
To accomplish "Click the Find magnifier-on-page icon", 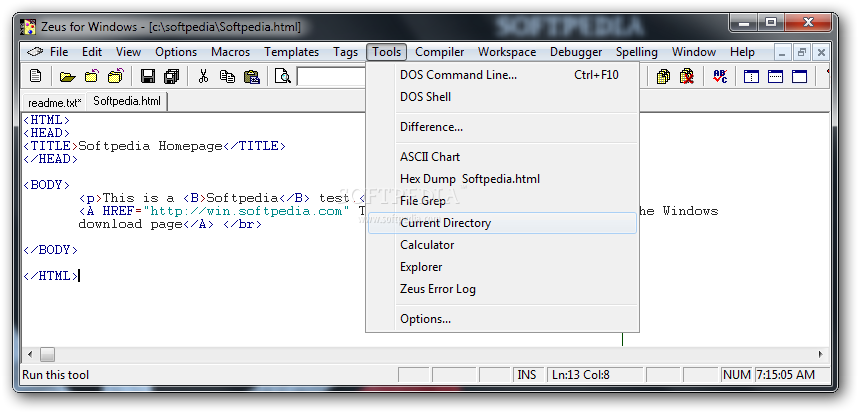I will click(x=283, y=76).
